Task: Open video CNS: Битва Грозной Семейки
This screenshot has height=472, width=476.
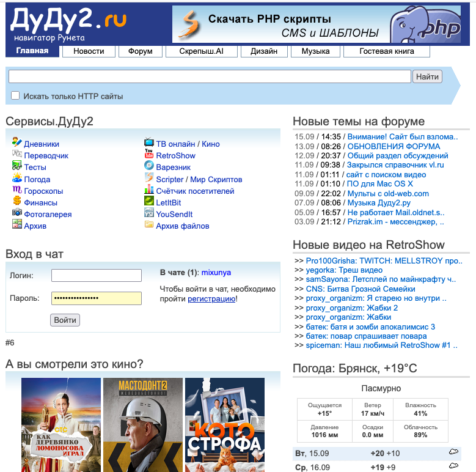Action: point(361,289)
